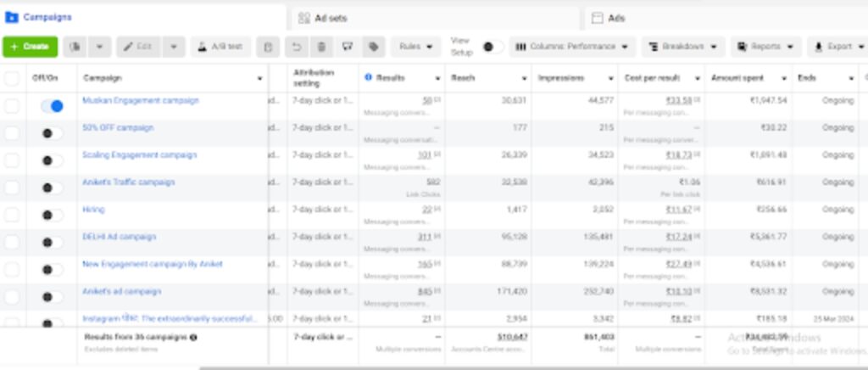Click the Export download icon
This screenshot has width=868, height=370.
tap(819, 47)
